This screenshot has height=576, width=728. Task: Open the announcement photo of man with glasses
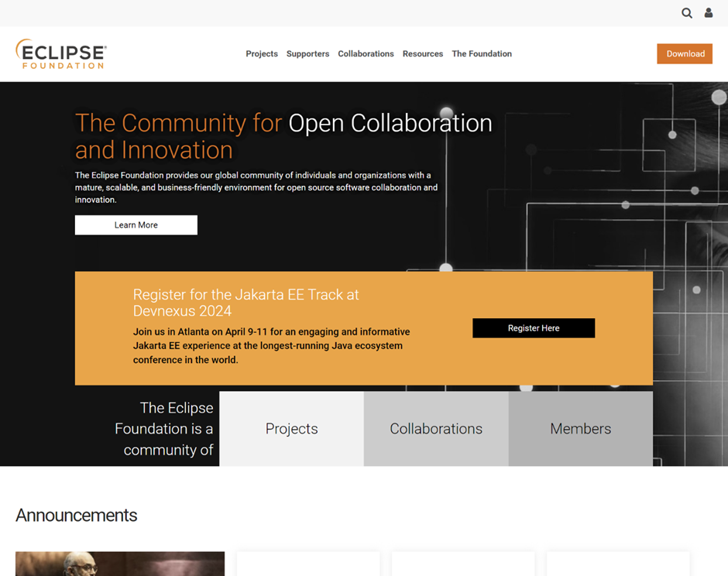pyautogui.click(x=120, y=564)
